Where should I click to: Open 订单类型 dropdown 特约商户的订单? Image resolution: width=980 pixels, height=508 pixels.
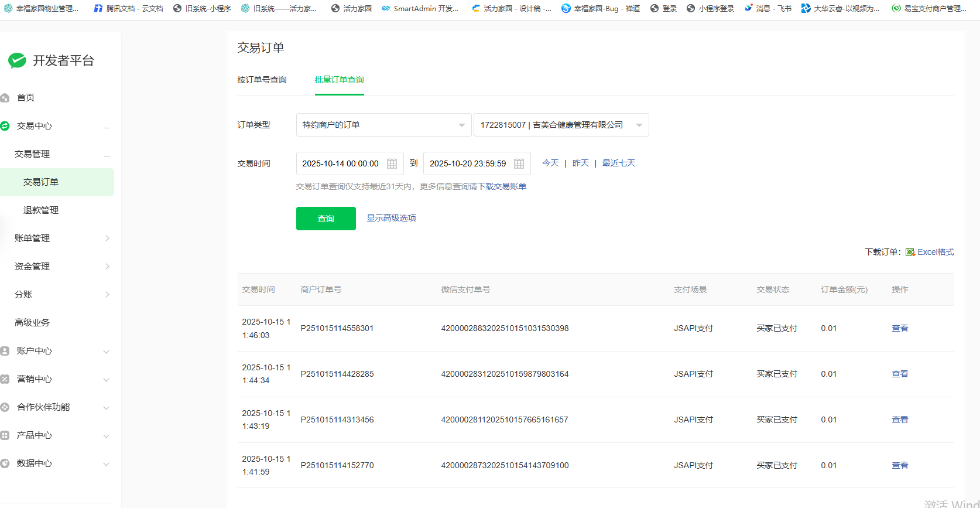[x=383, y=125]
